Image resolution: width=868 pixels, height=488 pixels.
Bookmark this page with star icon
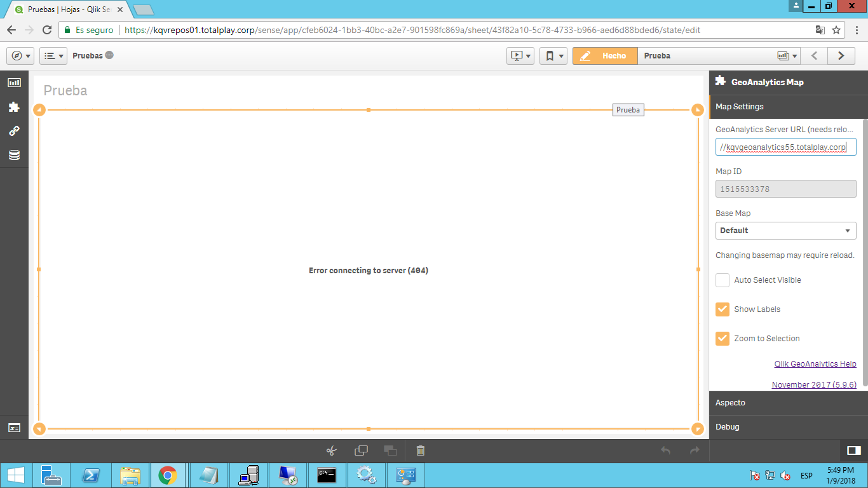click(x=836, y=30)
